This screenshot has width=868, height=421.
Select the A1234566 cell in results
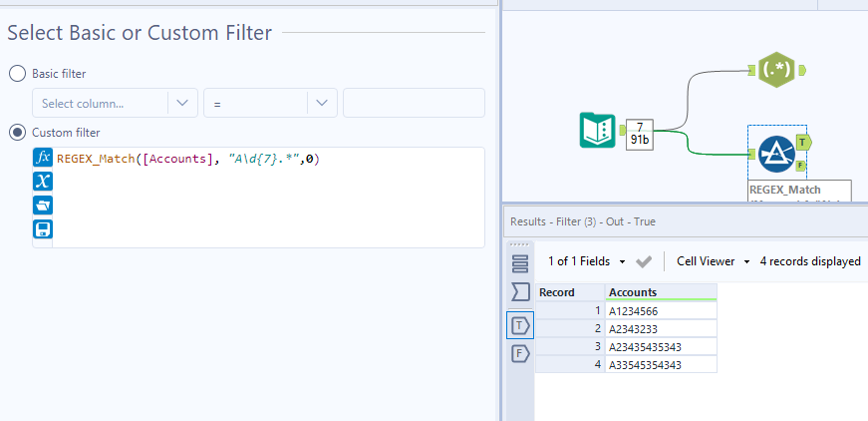point(661,310)
